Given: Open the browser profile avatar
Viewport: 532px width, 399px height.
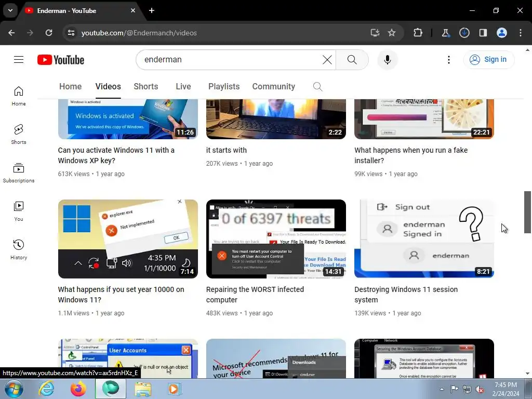Looking at the screenshot, I should (x=502, y=33).
